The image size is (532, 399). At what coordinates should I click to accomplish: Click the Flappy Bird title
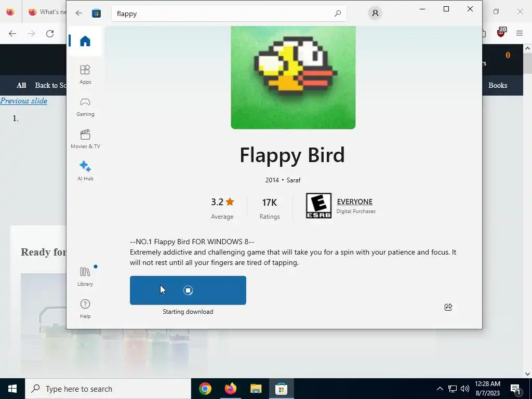click(292, 155)
